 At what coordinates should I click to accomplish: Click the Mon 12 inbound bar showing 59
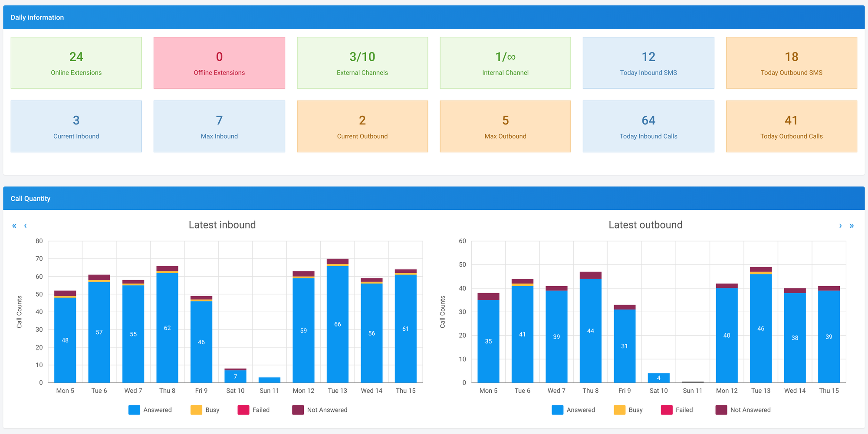tap(304, 330)
